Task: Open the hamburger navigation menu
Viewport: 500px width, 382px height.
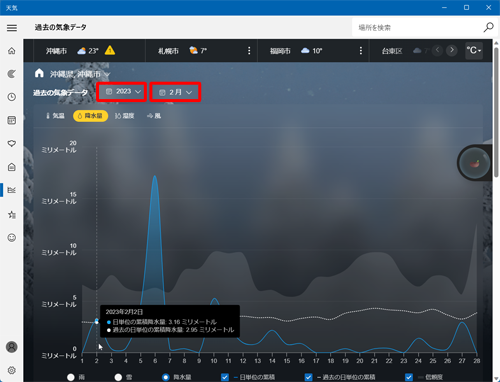Action: pyautogui.click(x=12, y=28)
